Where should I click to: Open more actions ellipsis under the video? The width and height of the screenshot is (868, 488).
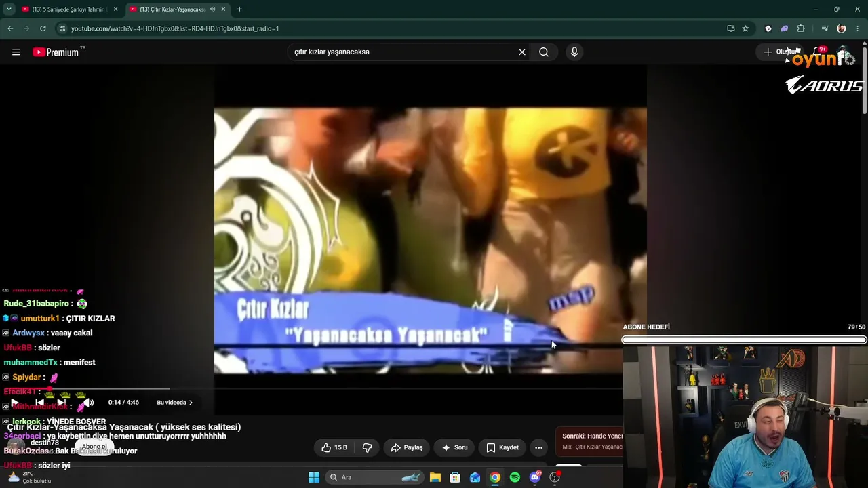coord(538,447)
